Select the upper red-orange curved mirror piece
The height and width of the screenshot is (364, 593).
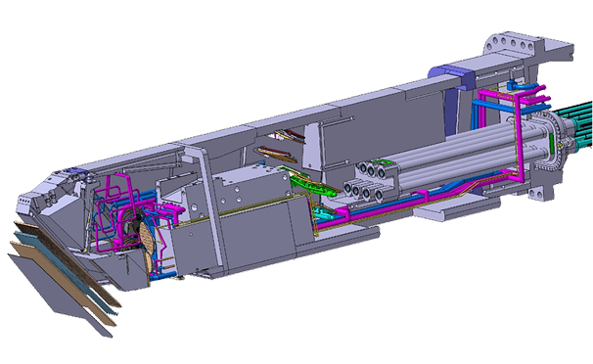click(x=291, y=136)
